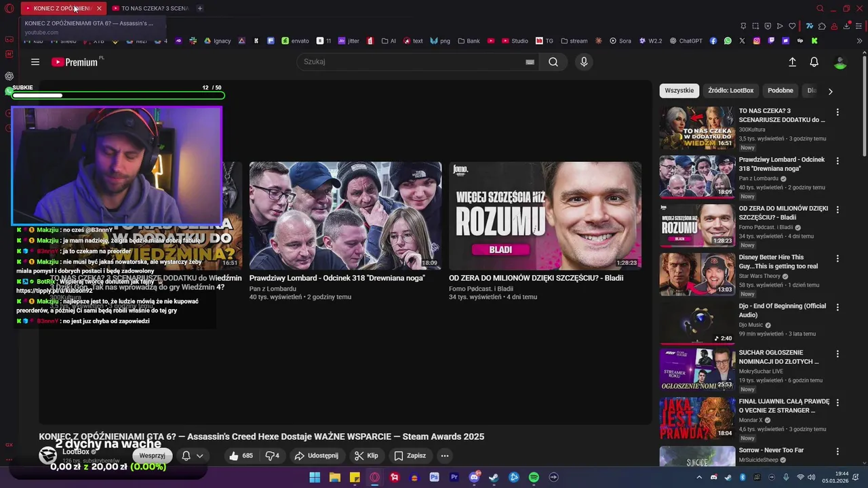The image size is (868, 488).
Task: Save the video with Zapisz
Action: (x=410, y=455)
